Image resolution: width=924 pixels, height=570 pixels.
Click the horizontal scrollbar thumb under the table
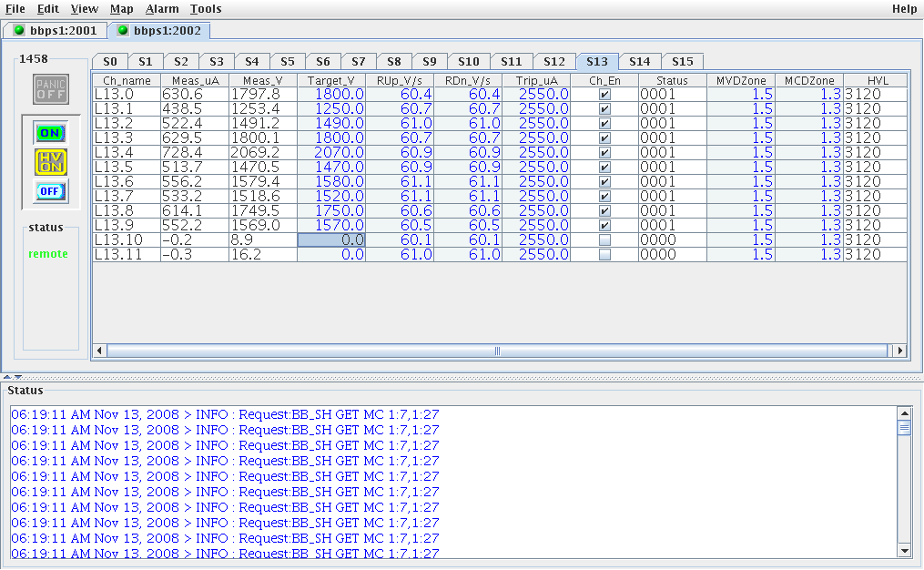[x=497, y=351]
